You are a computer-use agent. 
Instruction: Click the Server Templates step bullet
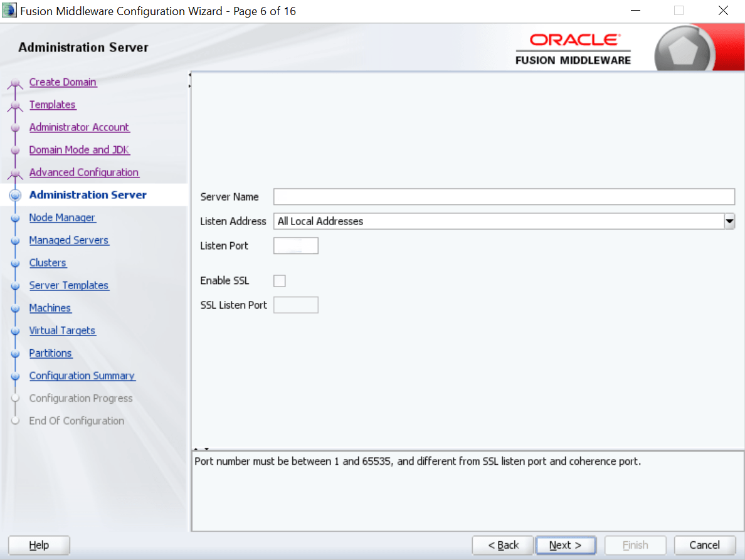tap(15, 286)
